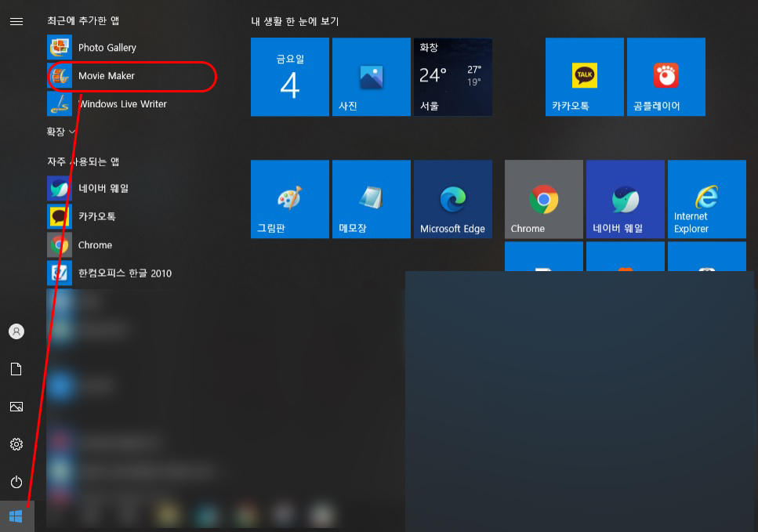Screen dimensions: 758x532
Task: Open 네이버 웨일 in frequently used list
Action: [131, 189]
